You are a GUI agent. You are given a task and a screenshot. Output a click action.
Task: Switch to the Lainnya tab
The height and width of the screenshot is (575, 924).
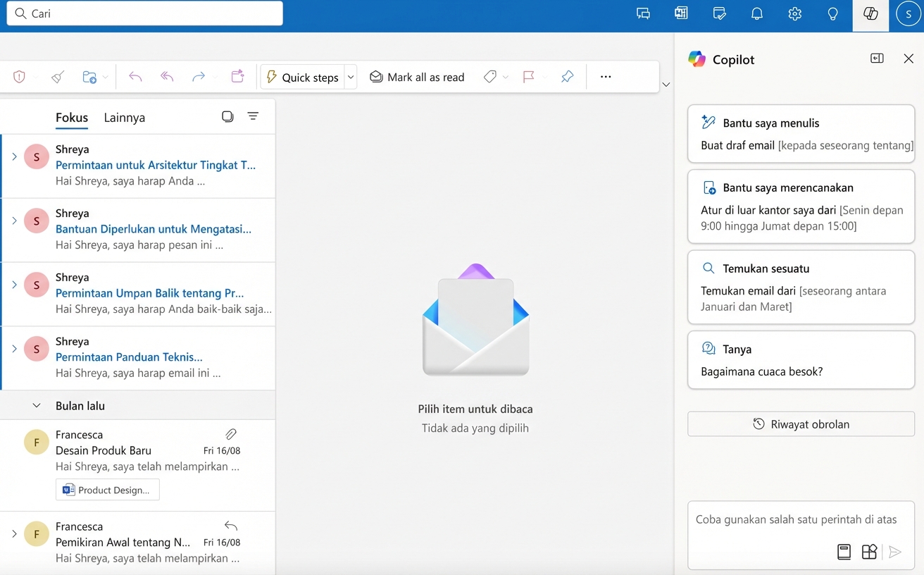[x=125, y=118]
